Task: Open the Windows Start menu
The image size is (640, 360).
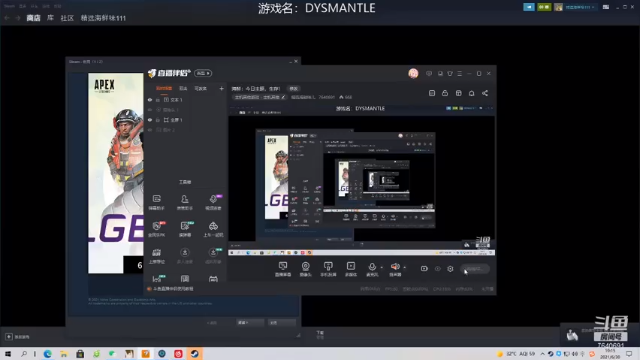Action: point(8,353)
